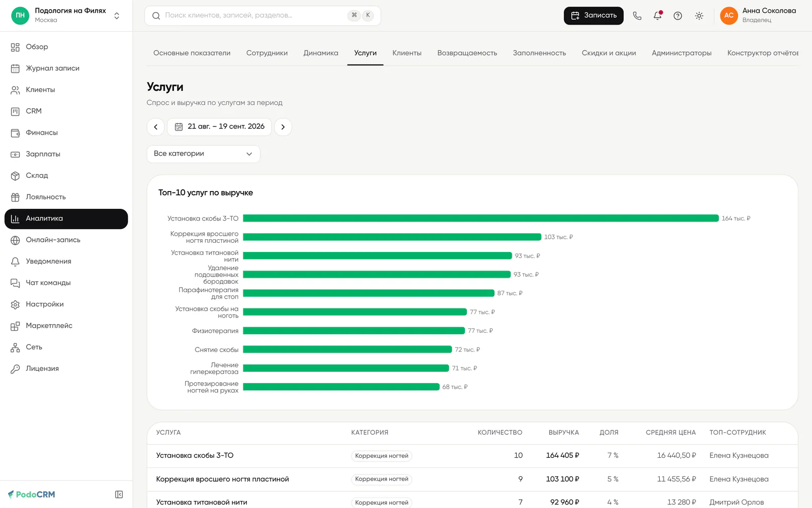Select row Коррекция вросшего ногтя пластиной

(x=472, y=480)
